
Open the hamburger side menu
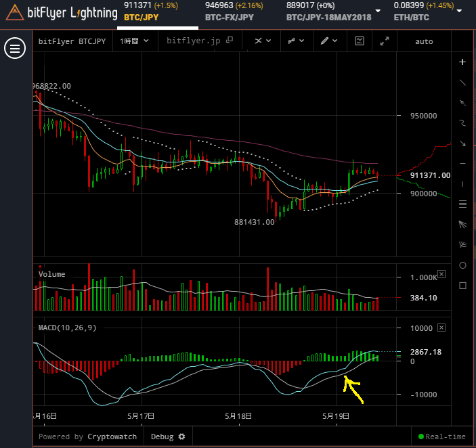(15, 49)
